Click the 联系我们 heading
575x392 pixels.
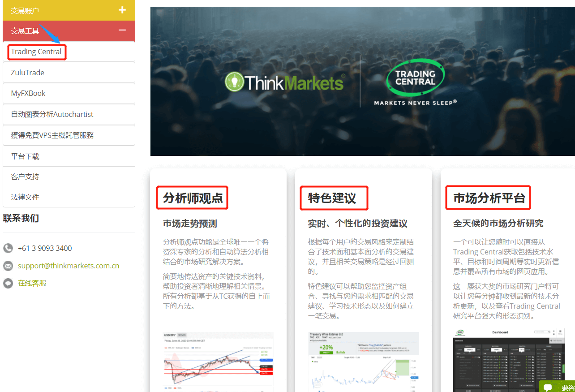[21, 218]
